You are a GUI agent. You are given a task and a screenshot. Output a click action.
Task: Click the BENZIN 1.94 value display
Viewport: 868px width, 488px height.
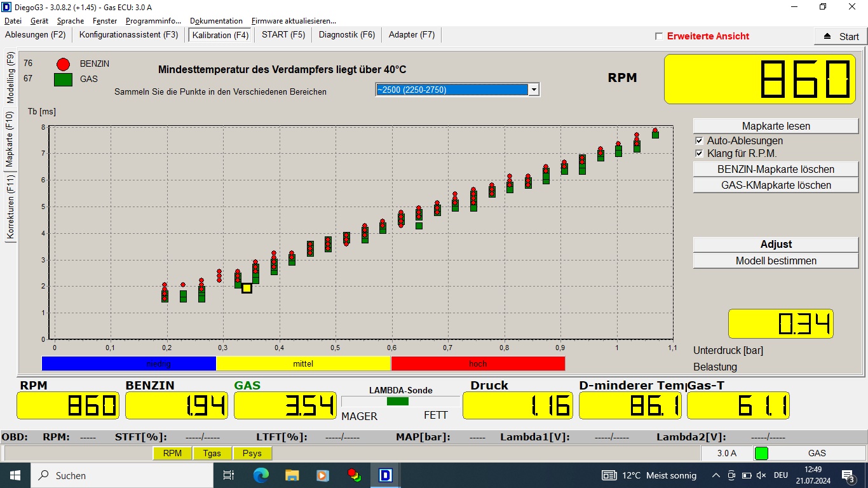[177, 405]
